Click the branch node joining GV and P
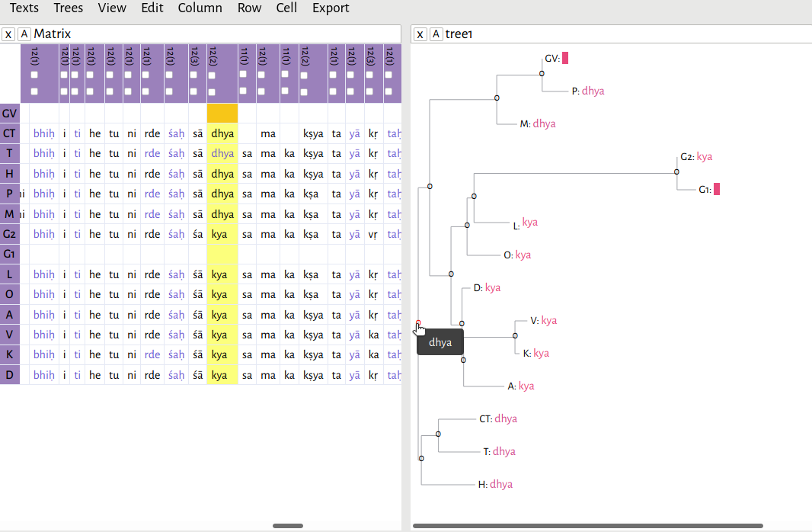The image size is (812, 532). tap(542, 73)
